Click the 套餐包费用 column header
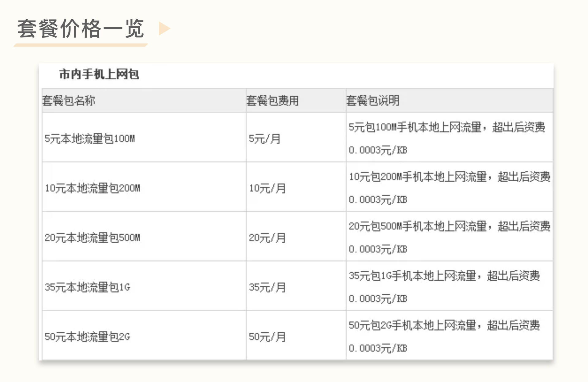 (x=272, y=100)
